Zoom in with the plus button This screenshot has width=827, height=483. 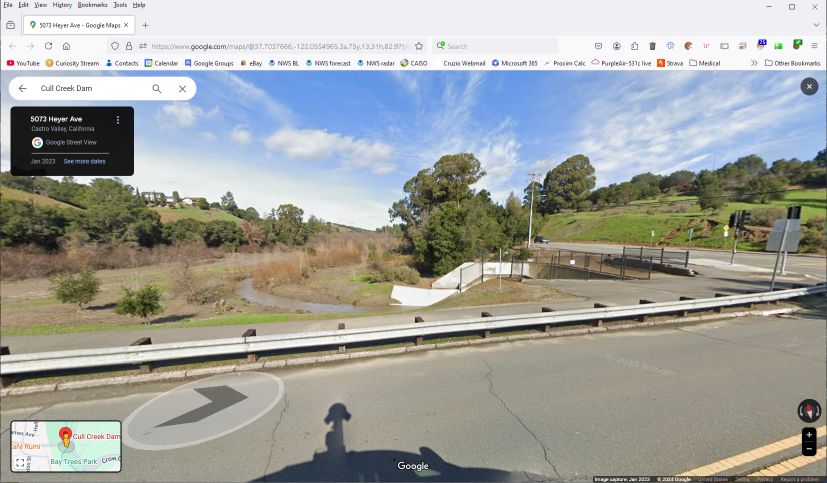pyautogui.click(x=809, y=434)
